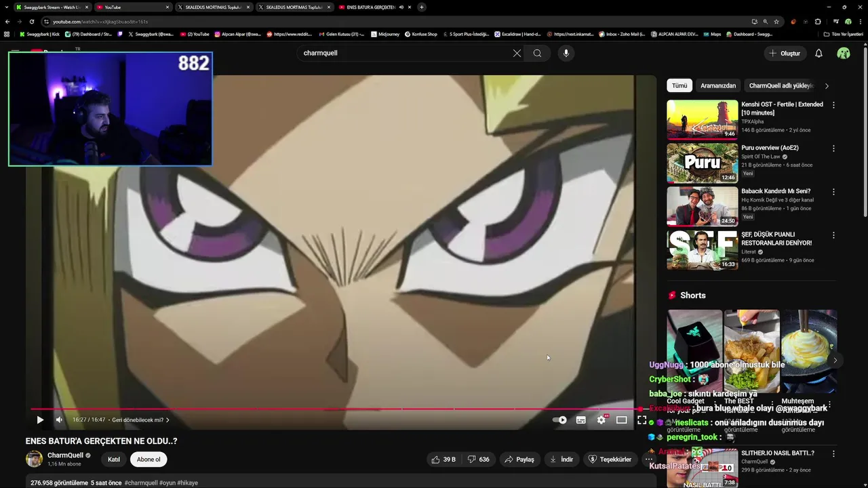868x488 pixels.
Task: Click the #hikaye hashtag
Action: click(188, 483)
